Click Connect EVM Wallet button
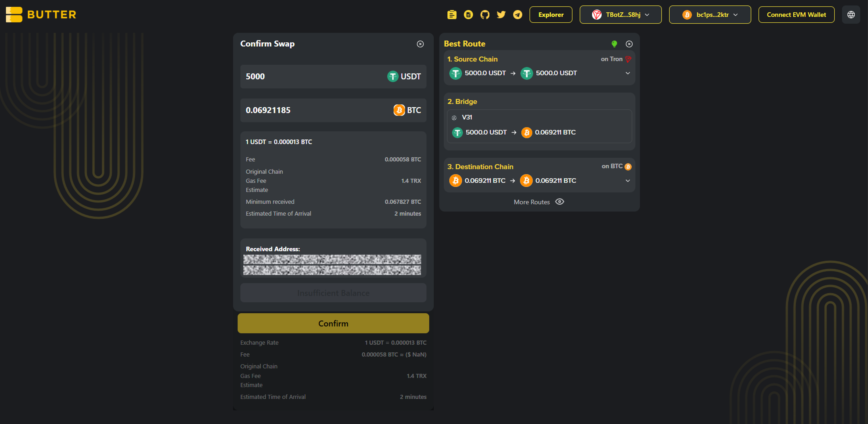 (x=796, y=14)
